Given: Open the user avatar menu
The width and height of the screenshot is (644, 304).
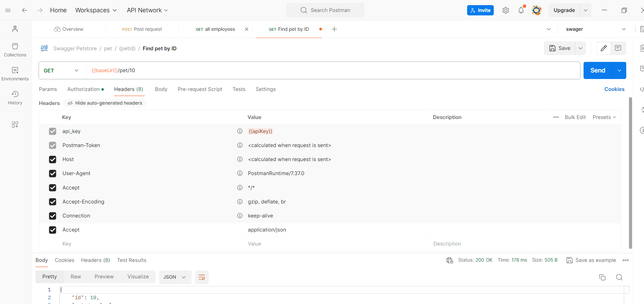Looking at the screenshot, I should click(536, 10).
